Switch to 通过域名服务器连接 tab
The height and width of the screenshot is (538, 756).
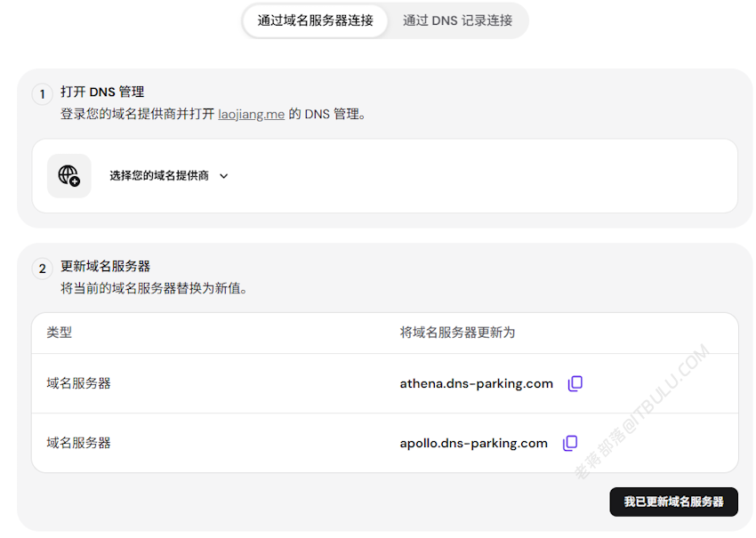coord(315,20)
